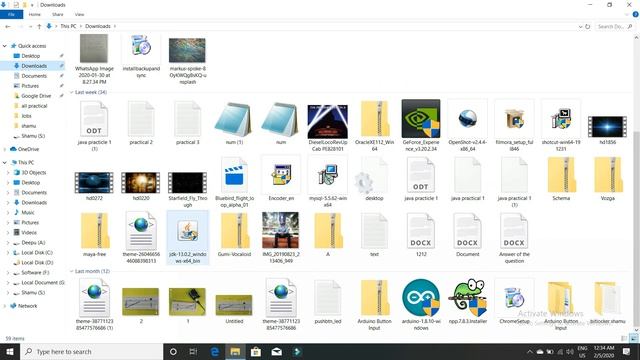The width and height of the screenshot is (640, 360).
Task: Select the mysql-5.5.62-winx64 installer
Action: [x=327, y=175]
